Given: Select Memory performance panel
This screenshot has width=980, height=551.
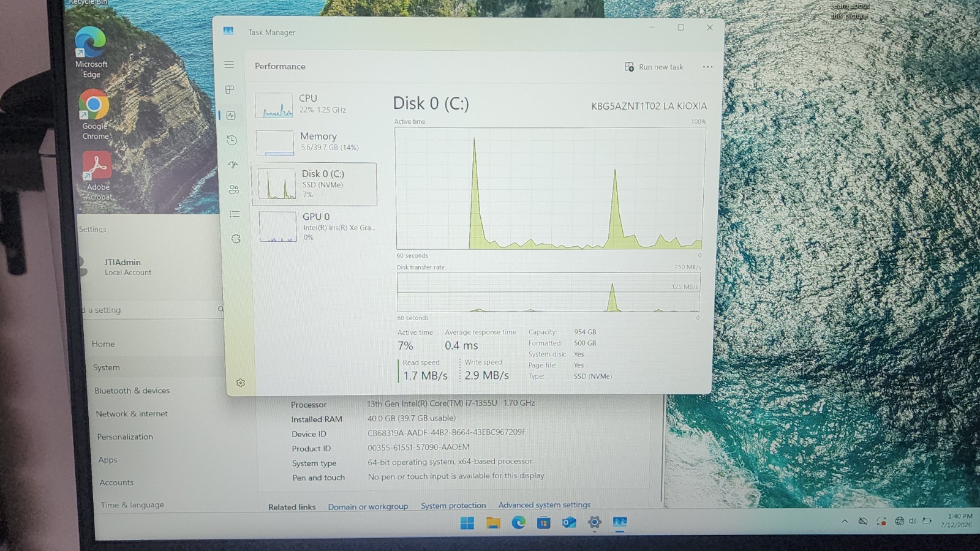Looking at the screenshot, I should [x=314, y=142].
